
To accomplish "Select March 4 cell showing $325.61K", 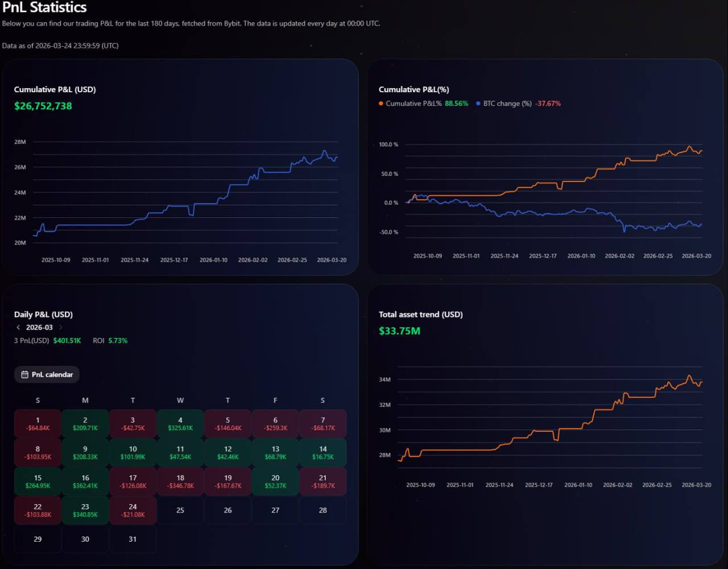I will (180, 424).
